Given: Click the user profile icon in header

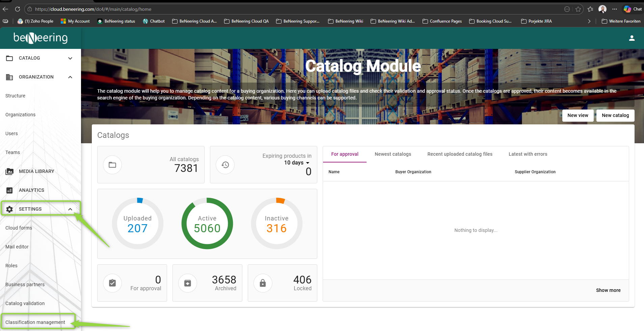Looking at the screenshot, I should click(632, 38).
